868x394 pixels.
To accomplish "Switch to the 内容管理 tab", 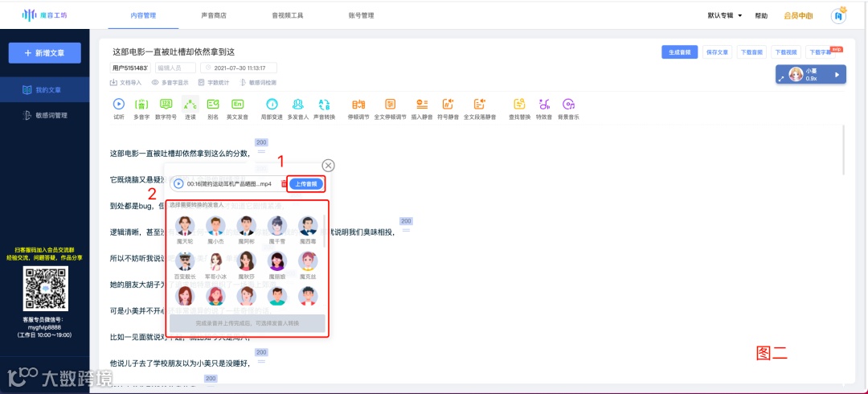I will (x=143, y=15).
